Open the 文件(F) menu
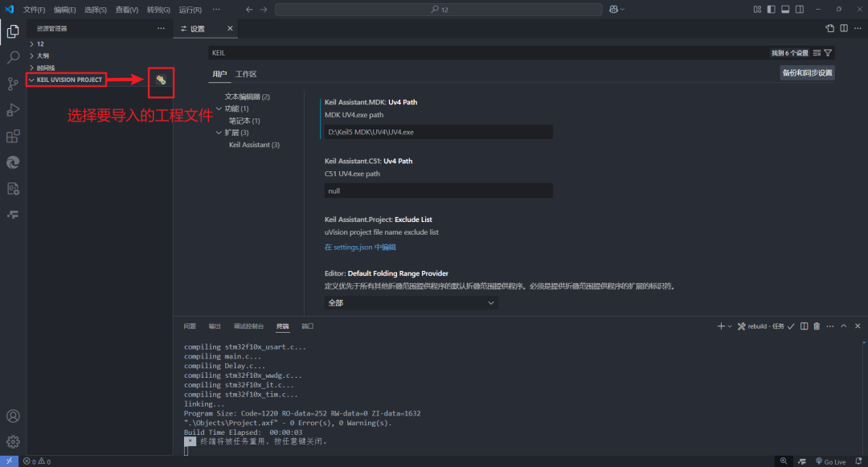The image size is (868, 467). coord(35,10)
